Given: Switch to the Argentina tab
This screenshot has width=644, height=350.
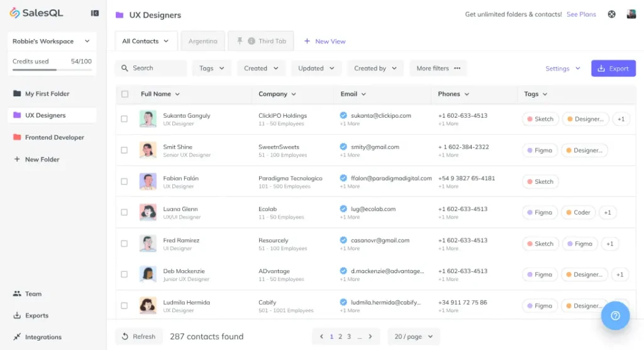Looking at the screenshot, I should (203, 41).
